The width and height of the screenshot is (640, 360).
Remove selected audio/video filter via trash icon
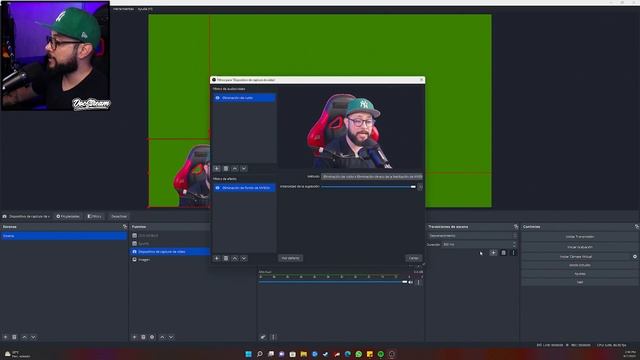(226, 169)
